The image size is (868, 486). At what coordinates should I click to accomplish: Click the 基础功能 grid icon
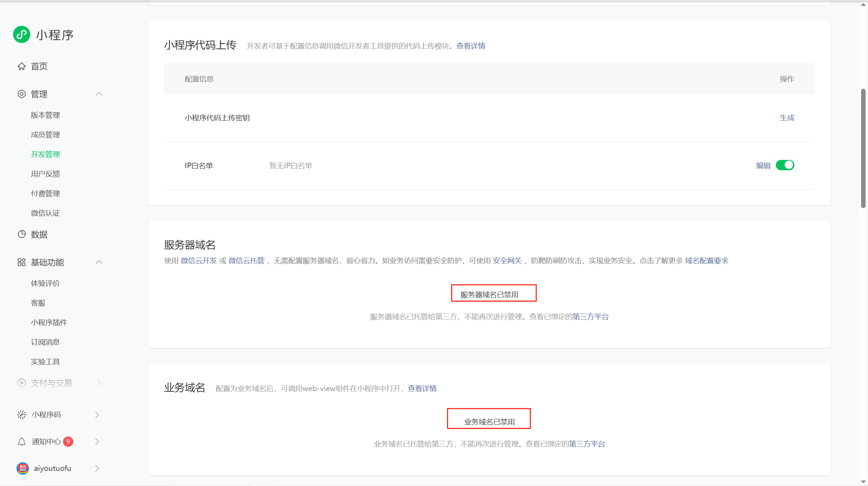pos(22,262)
